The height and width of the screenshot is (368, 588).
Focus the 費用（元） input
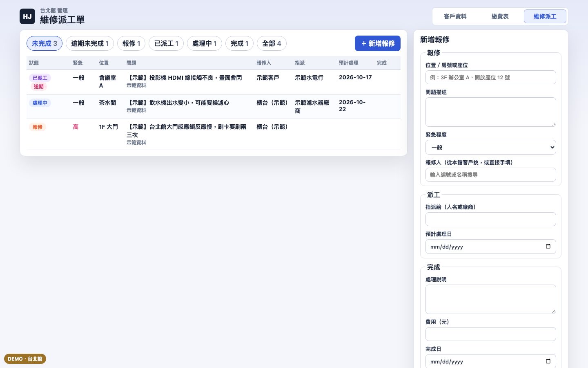[x=491, y=334]
